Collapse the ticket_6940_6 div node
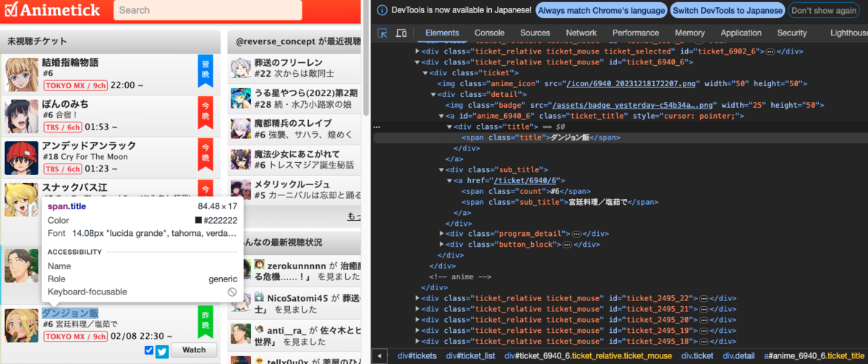This screenshot has height=364, width=868. tap(417, 62)
